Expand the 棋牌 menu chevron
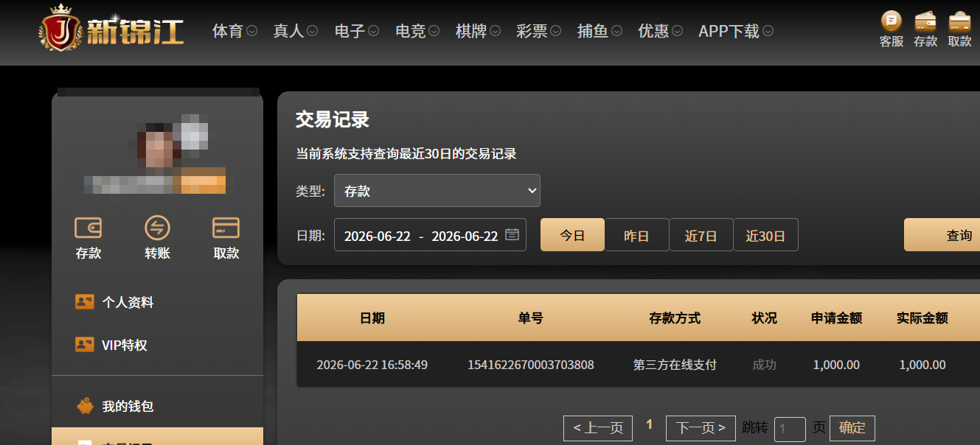This screenshot has height=445, width=980. pos(495,31)
